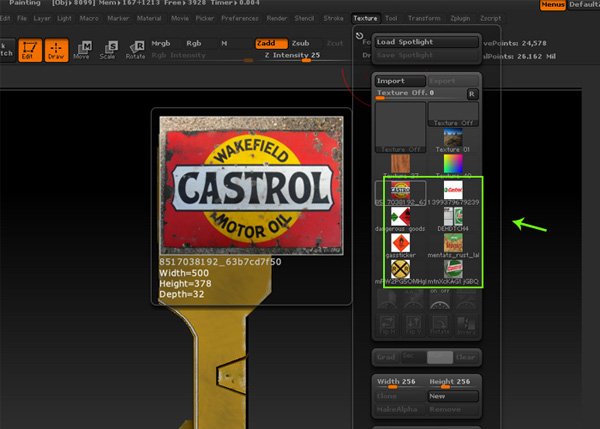Click the Flip H icon
600x429 pixels.
click(x=387, y=325)
